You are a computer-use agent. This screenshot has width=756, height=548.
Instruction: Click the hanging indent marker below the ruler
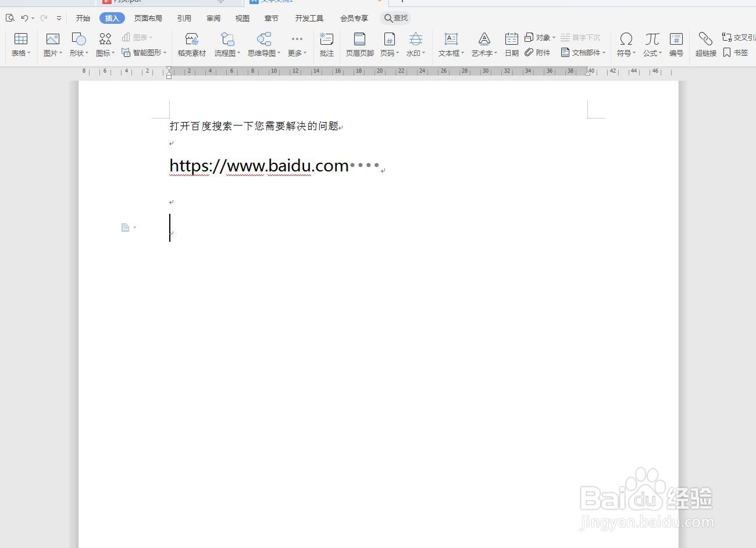tap(169, 76)
